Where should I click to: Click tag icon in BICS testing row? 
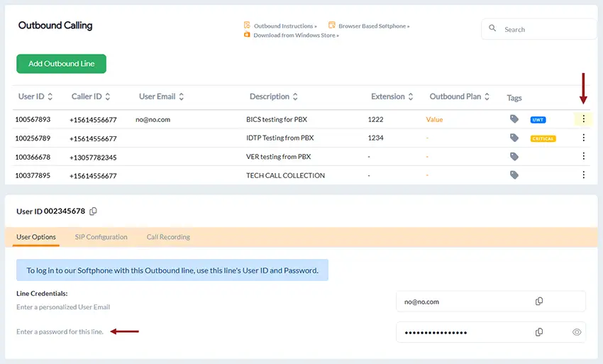pos(514,119)
